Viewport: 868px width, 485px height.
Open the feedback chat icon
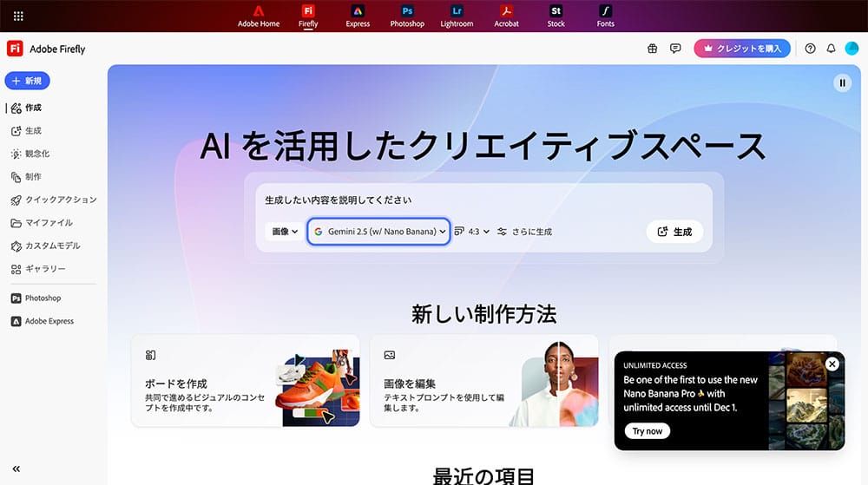[x=675, y=49]
